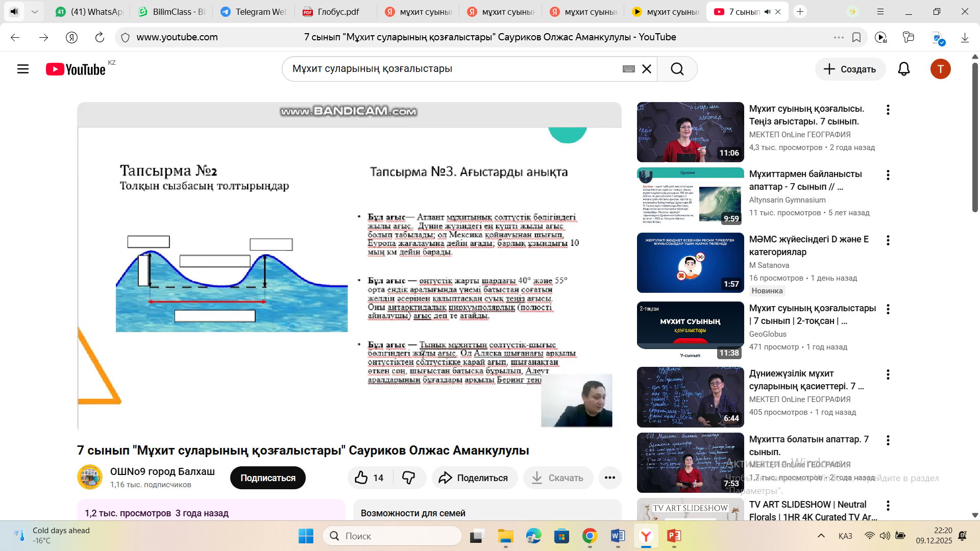Open more actions three-dot button under video
Screen dimensions: 980x551
tap(609, 478)
